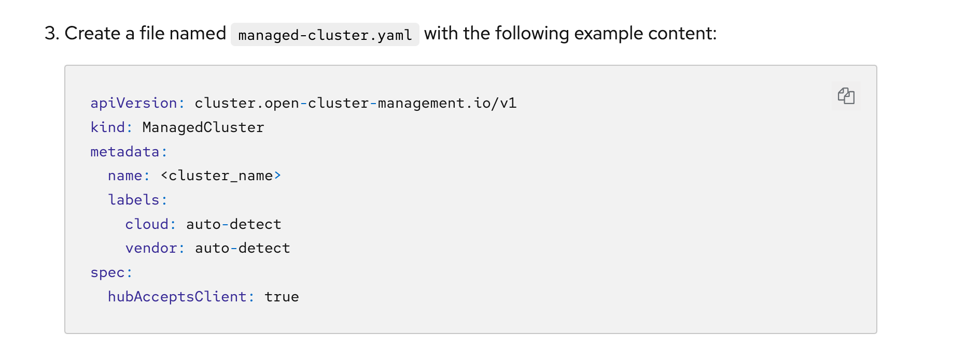
Task: Click "with the following example content" text
Action: click(x=570, y=34)
